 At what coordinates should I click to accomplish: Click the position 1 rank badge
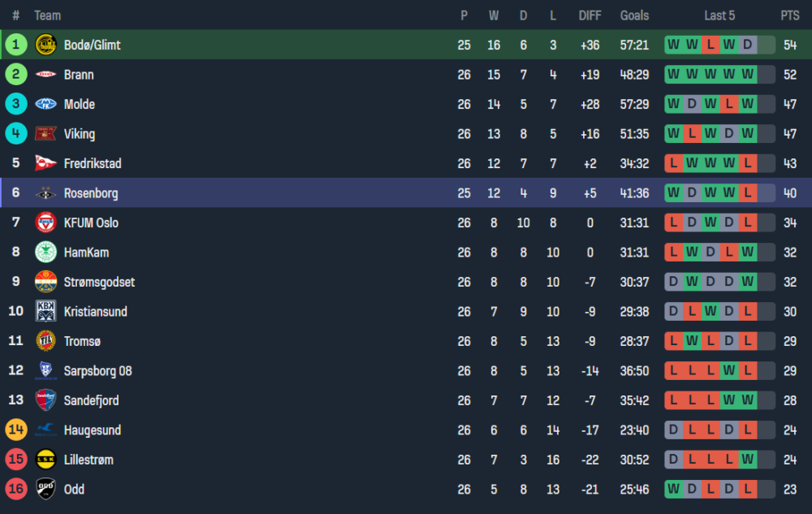(x=15, y=45)
